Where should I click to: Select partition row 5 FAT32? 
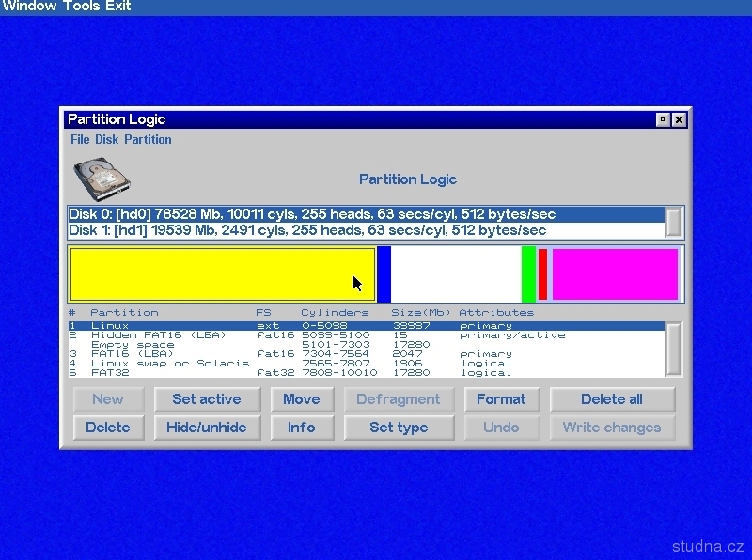point(366,372)
